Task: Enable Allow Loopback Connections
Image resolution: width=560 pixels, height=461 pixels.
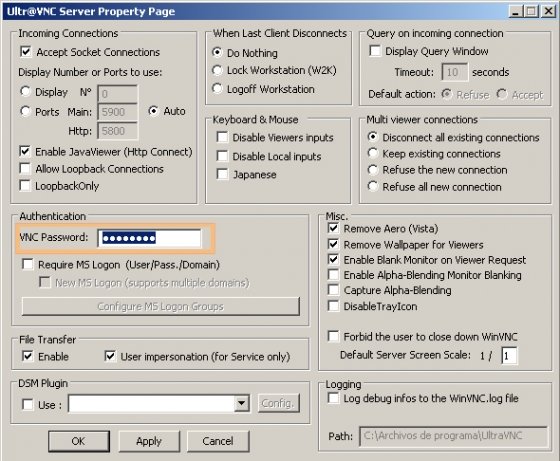Action: point(25,169)
